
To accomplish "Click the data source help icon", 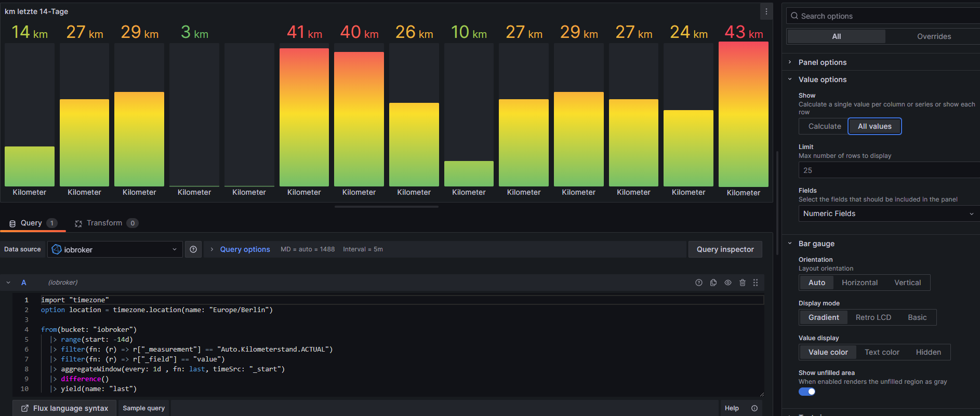I will coord(193,249).
